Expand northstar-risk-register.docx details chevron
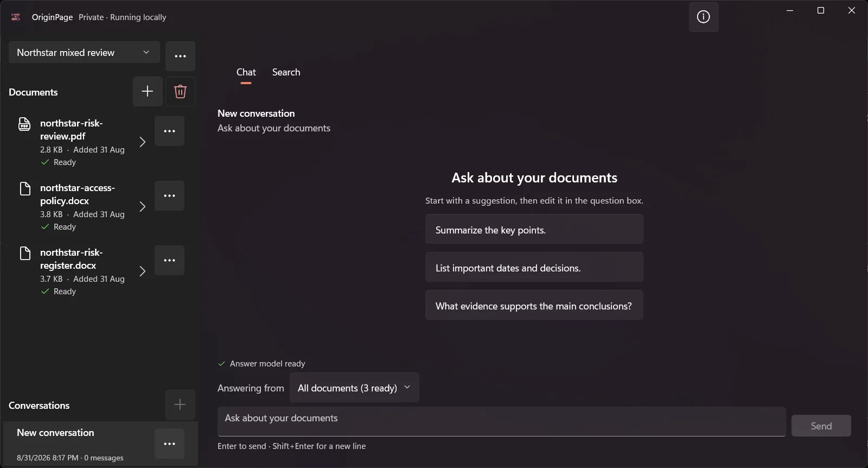The height and width of the screenshot is (468, 868). [x=142, y=271]
